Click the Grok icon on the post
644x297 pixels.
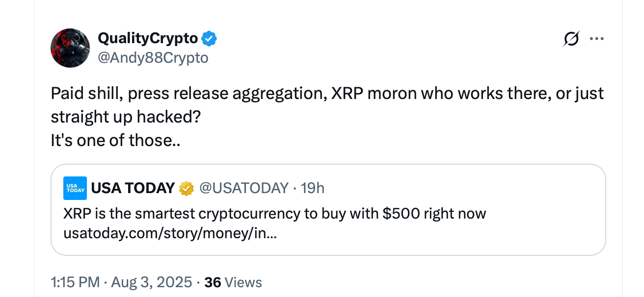[571, 39]
